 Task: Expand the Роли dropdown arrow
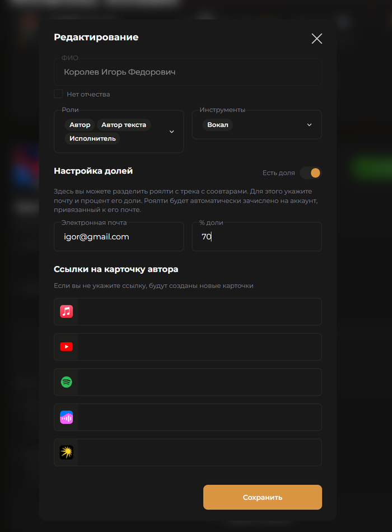[171, 132]
